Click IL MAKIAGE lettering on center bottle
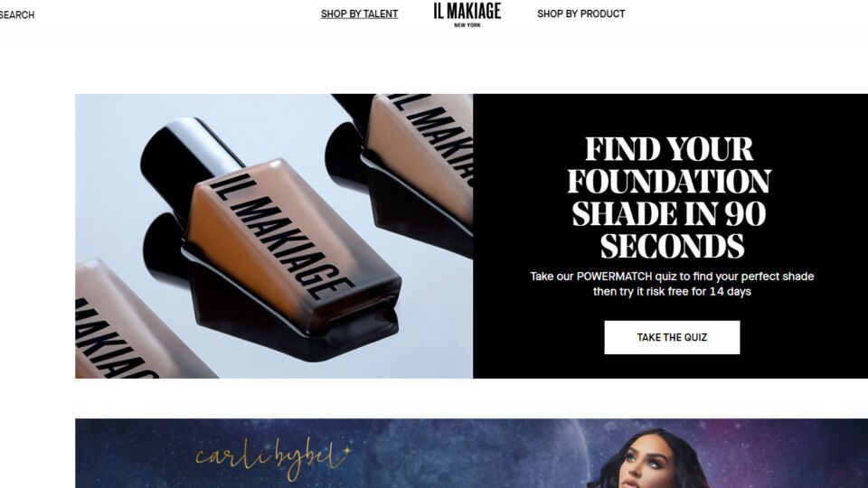Screen dimensions: 868x488 tap(282, 235)
